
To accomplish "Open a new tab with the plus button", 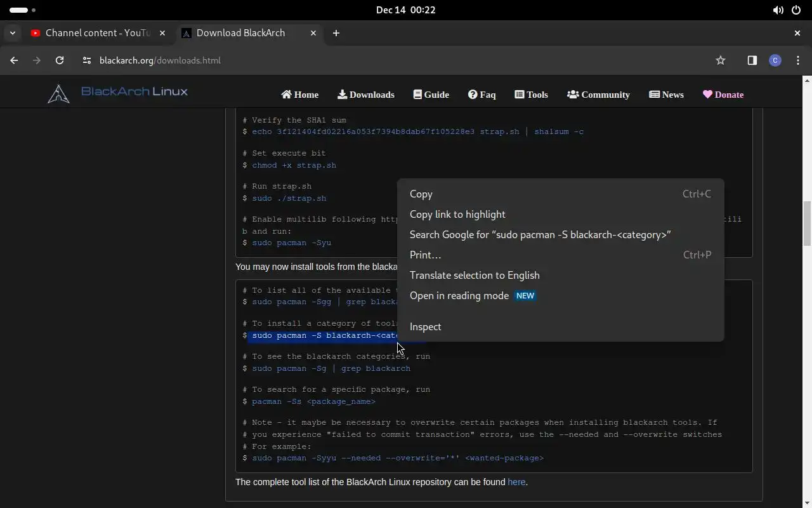I will (x=336, y=33).
